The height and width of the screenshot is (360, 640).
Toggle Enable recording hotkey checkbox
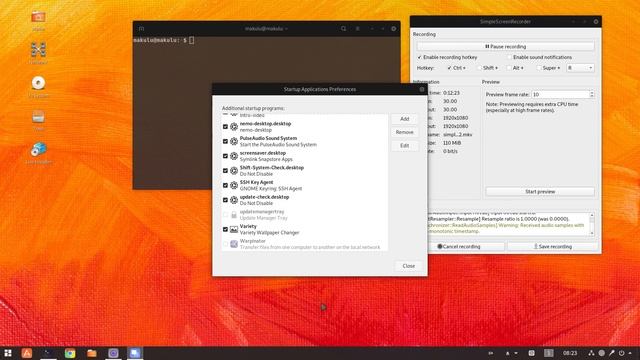(420, 57)
